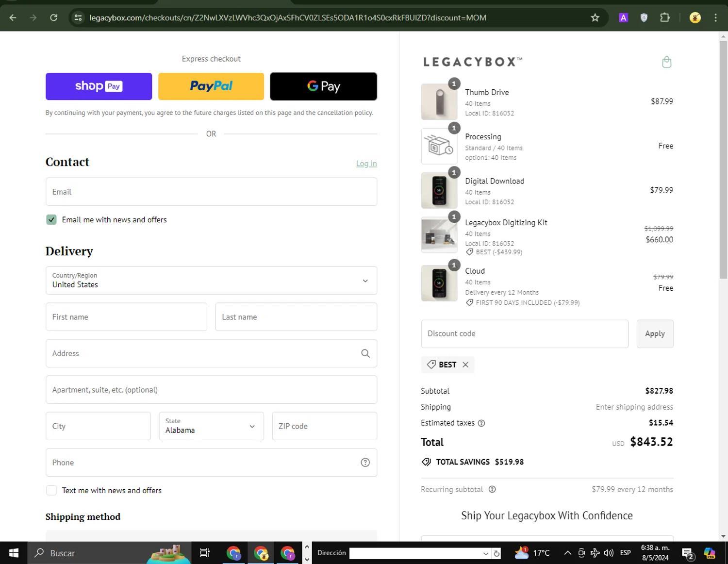The image size is (728, 564).
Task: Remove the BEST discount code tag
Action: click(x=465, y=365)
